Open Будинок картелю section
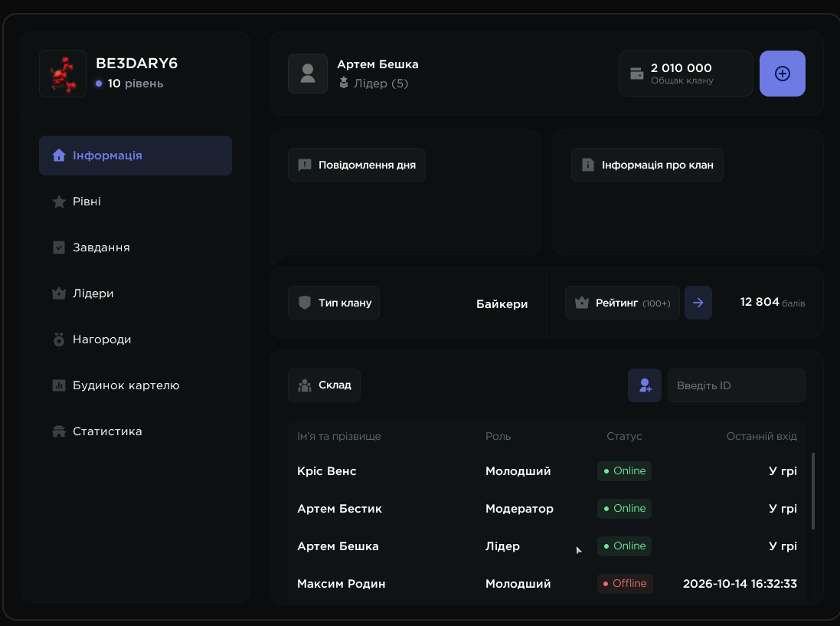The image size is (840, 626). (136, 386)
